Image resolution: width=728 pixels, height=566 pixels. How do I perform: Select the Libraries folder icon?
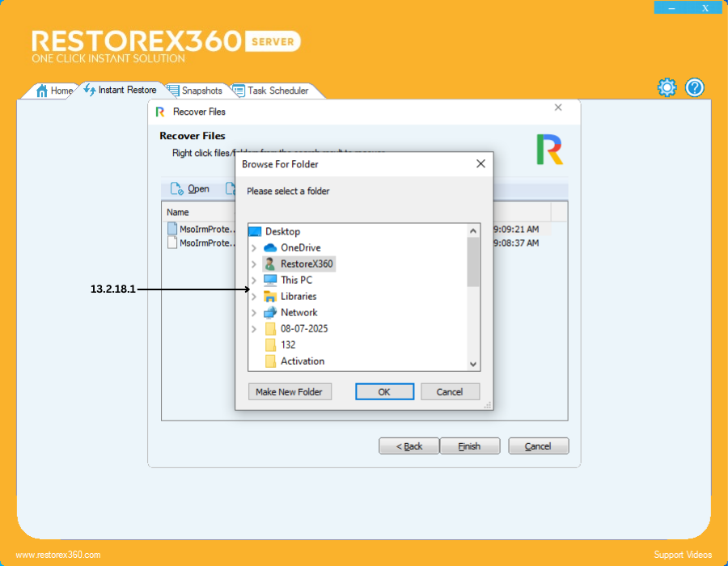coord(269,296)
